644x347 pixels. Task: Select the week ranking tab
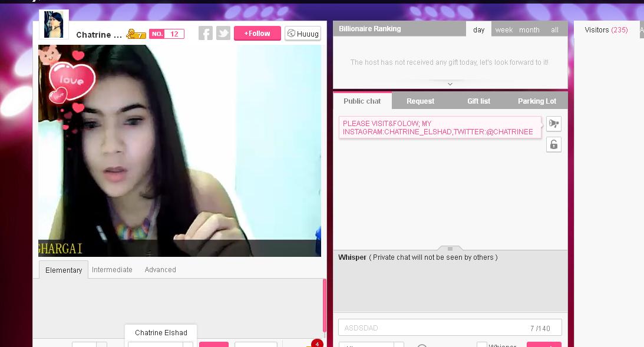coord(504,30)
